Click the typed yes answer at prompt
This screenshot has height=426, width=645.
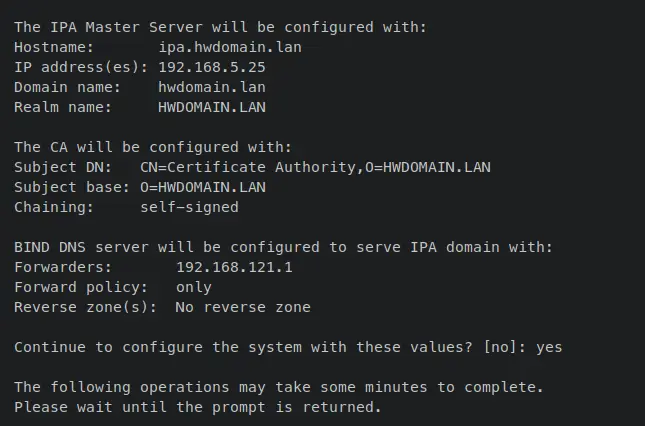click(x=549, y=347)
